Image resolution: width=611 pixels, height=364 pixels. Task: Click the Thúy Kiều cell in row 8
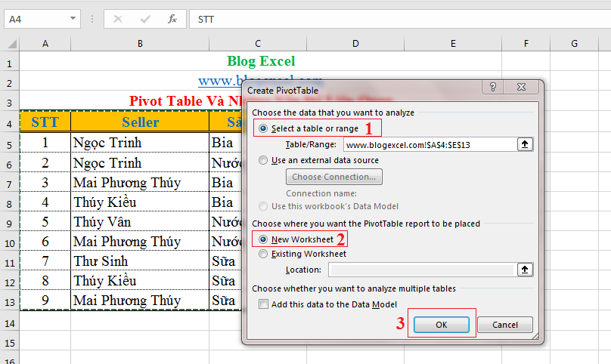point(140,202)
